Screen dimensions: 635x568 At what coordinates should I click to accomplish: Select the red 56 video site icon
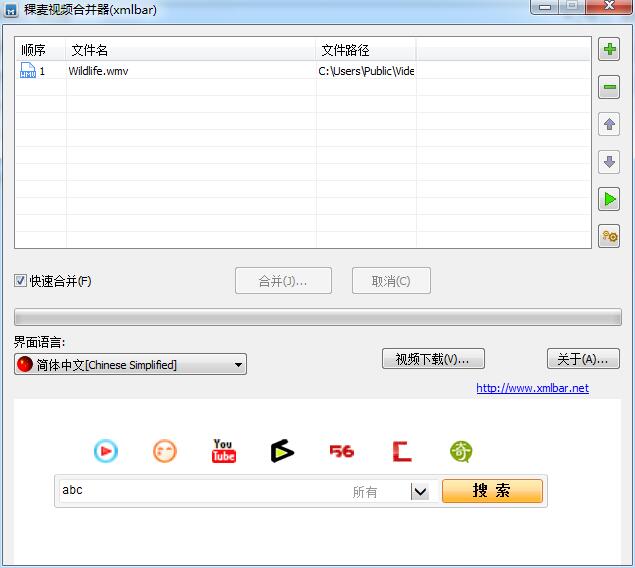(x=342, y=452)
